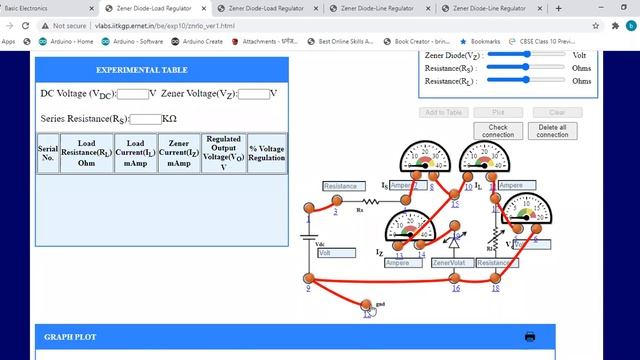Select connection node 15 junction
Viewport: 640px width, 360px height.
[454, 194]
